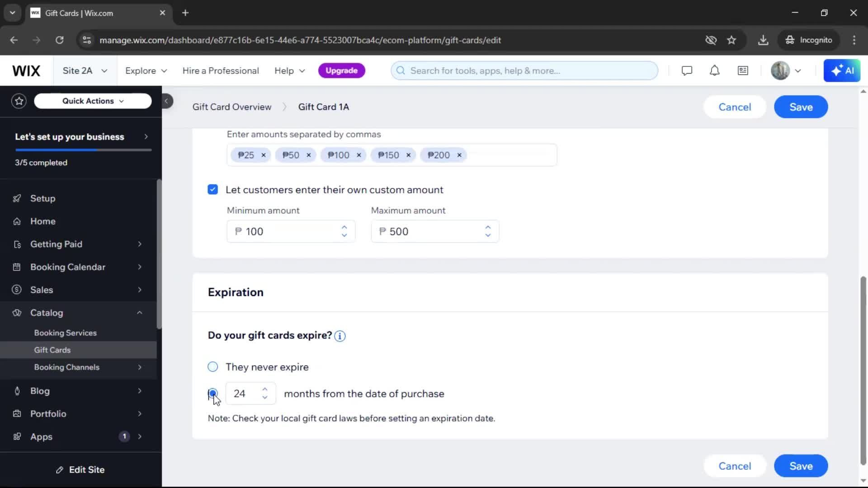Screen dimensions: 868x488
Task: Select months from purchase radio button
Action: [x=212, y=393]
